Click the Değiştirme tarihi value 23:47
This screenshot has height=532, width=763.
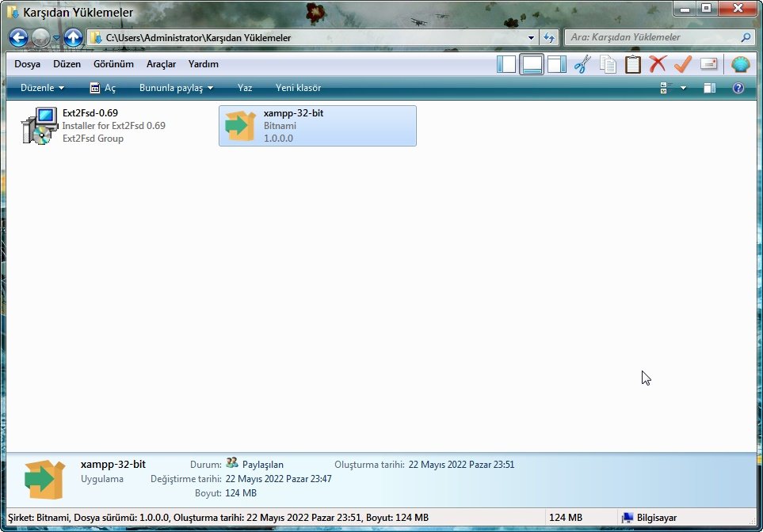point(278,479)
